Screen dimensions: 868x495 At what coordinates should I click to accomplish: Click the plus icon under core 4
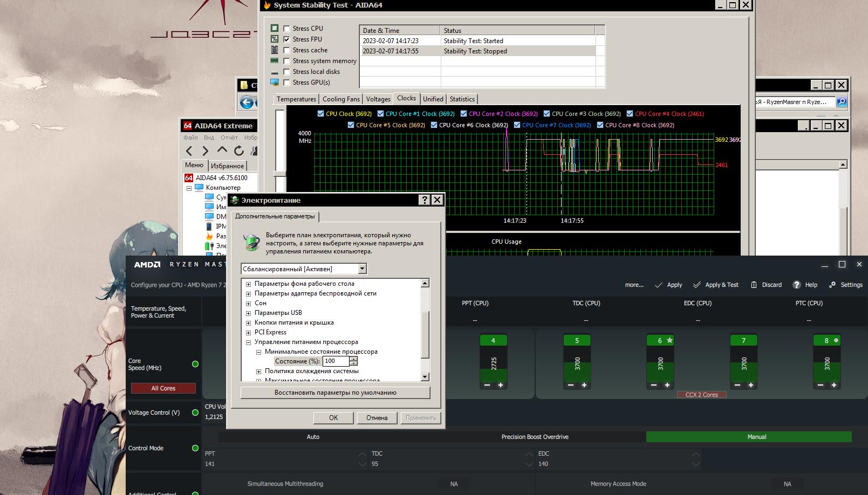click(x=501, y=385)
